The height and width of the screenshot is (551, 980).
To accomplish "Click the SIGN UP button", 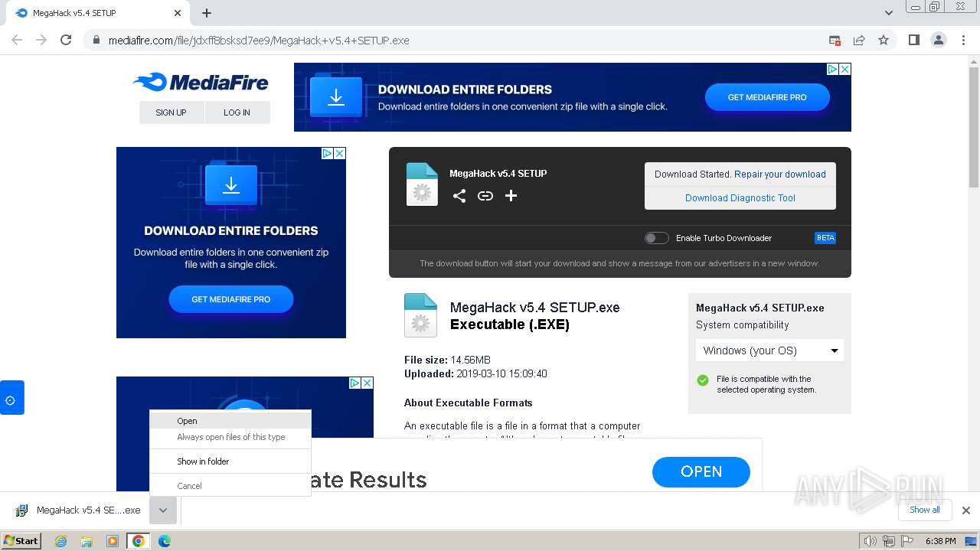I will point(171,112).
